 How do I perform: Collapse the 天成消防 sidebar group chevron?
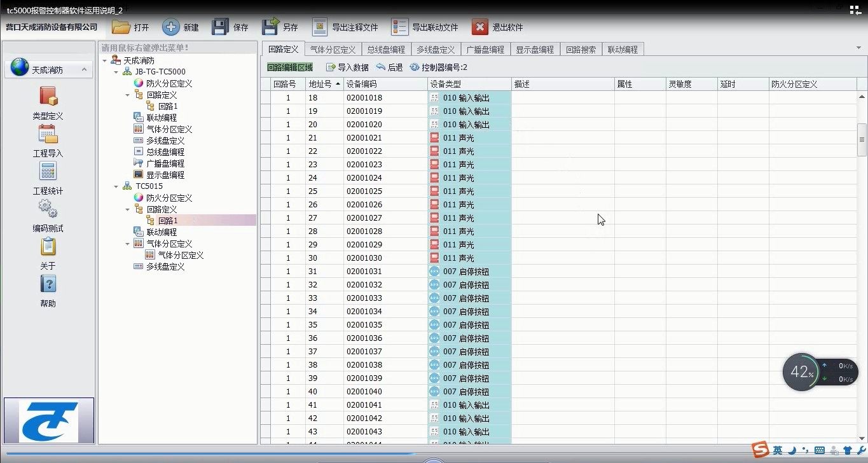(83, 69)
